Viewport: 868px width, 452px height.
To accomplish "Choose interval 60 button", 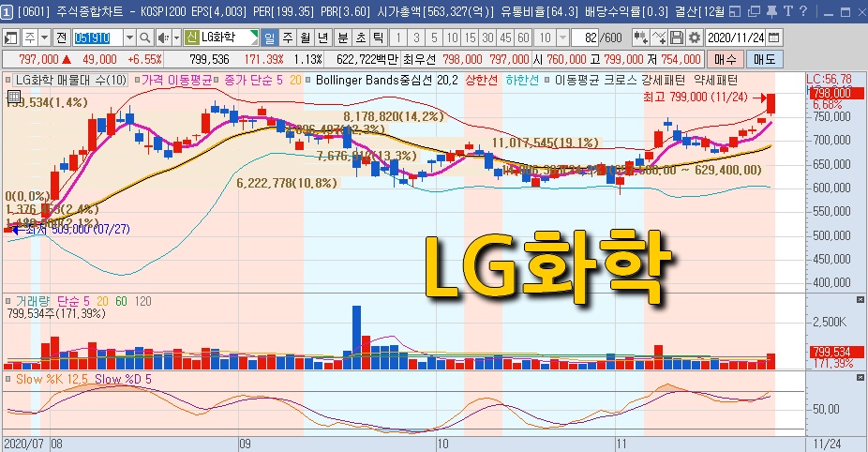I will point(523,38).
